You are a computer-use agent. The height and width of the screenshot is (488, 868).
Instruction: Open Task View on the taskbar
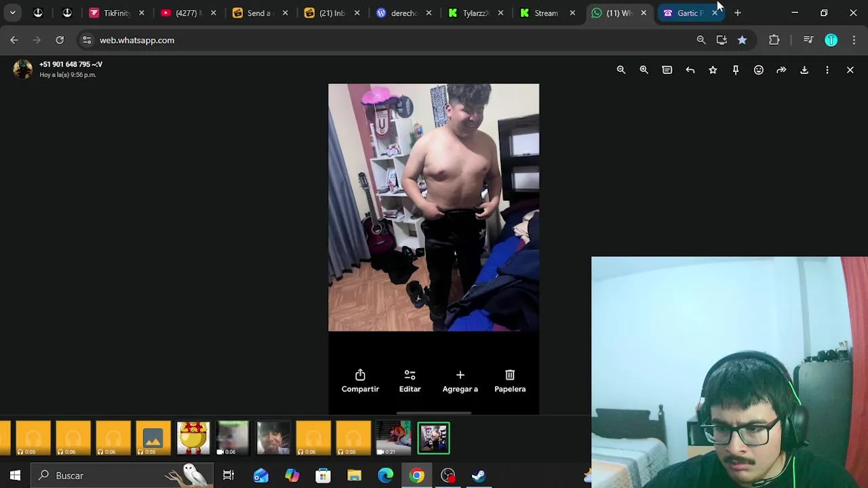click(229, 476)
